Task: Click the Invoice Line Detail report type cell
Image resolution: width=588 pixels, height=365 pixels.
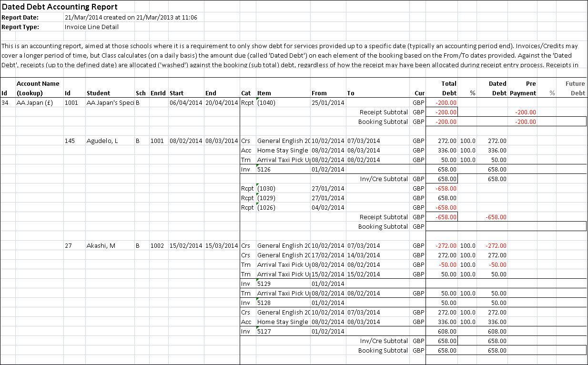Action: pos(91,27)
